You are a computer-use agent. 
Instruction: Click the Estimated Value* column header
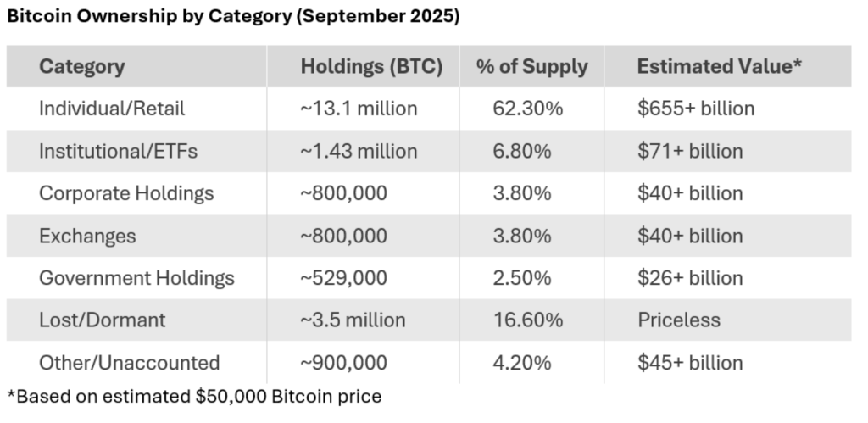(x=719, y=67)
